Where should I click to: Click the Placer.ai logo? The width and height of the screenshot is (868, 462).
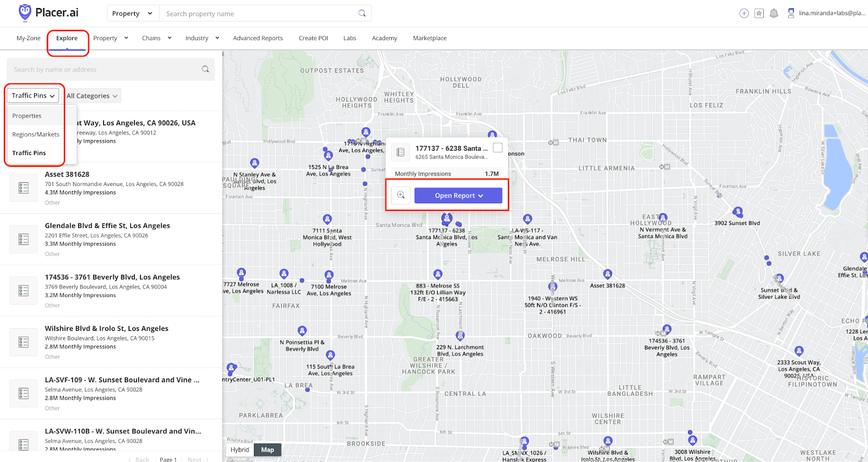tap(48, 12)
